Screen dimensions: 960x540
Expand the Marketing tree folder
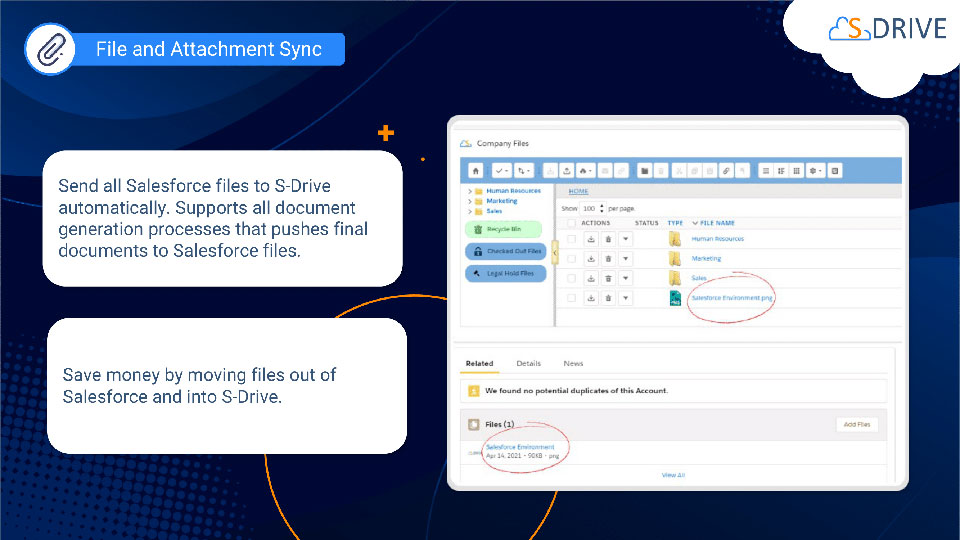tap(470, 201)
